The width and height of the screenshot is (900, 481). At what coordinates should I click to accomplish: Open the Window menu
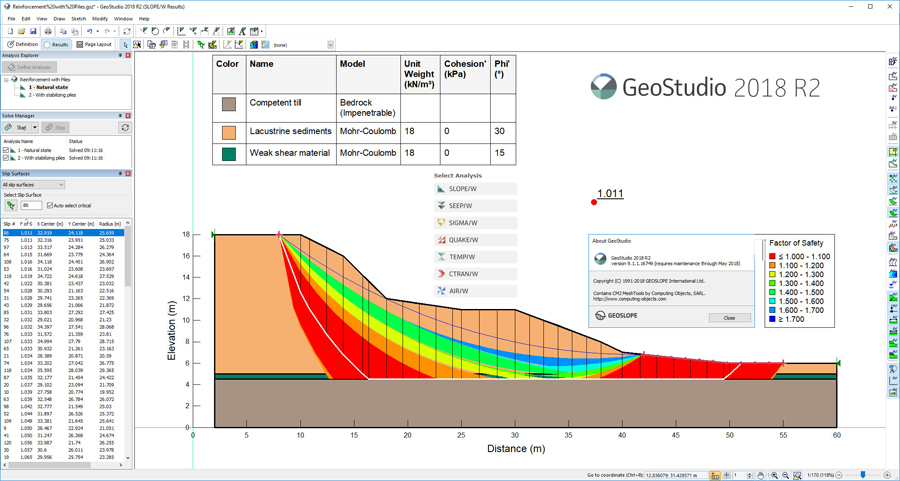pyautogui.click(x=123, y=19)
